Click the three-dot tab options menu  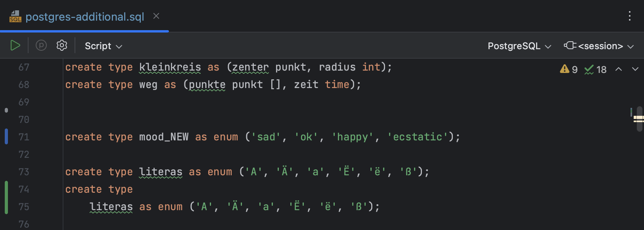point(629,16)
